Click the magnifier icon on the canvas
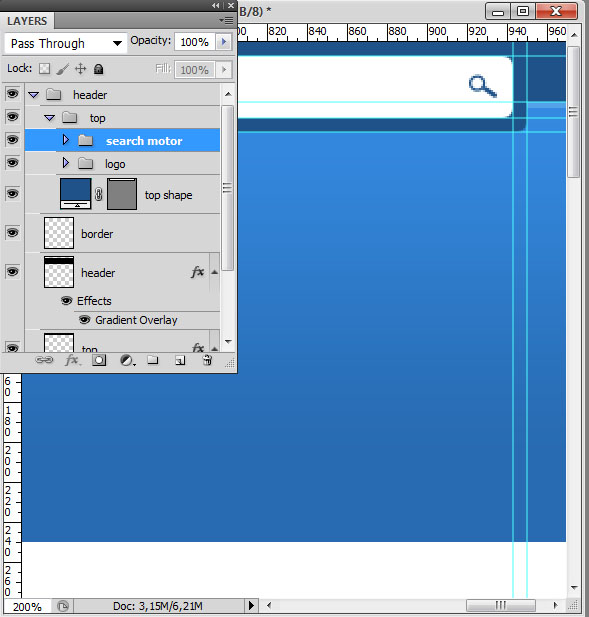Screen dimensions: 589x617 click(482, 86)
